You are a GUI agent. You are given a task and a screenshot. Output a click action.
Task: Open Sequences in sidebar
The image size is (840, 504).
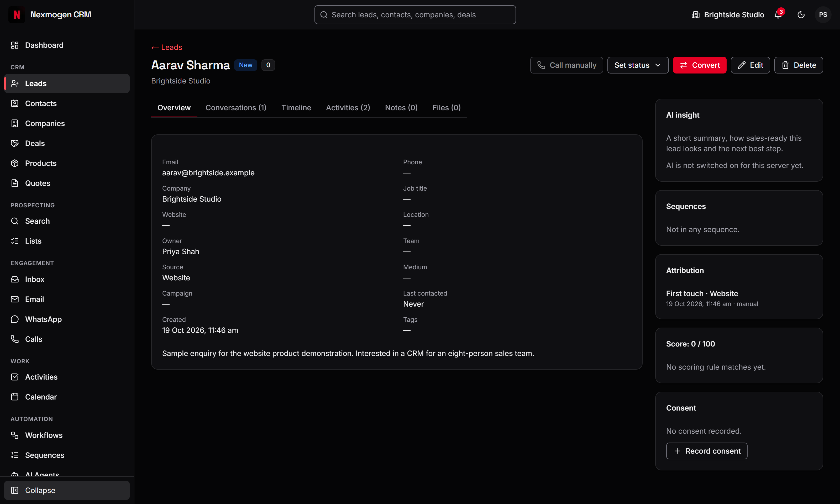67,455
